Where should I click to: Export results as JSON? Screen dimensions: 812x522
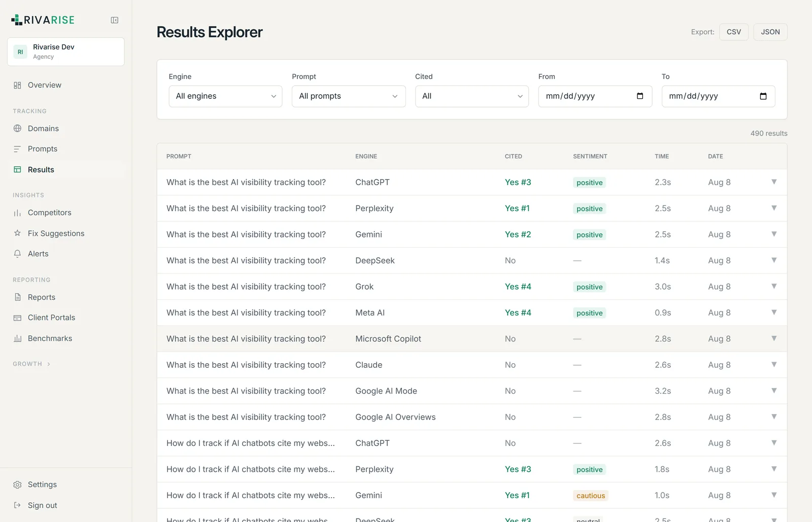coord(770,32)
